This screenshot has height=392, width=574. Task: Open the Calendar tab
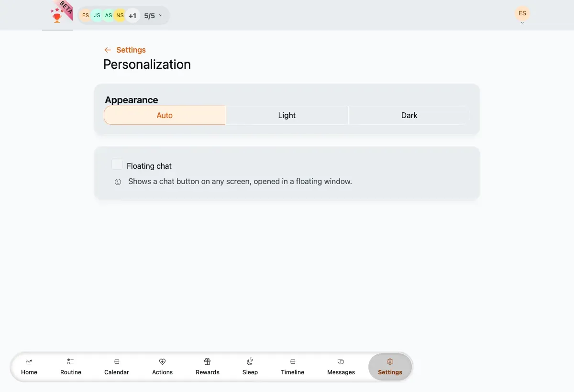pos(117,367)
